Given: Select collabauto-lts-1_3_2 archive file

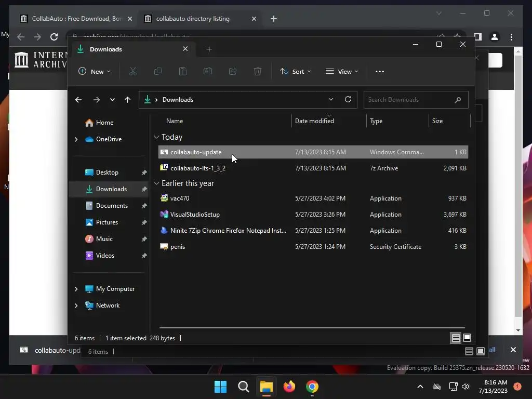Looking at the screenshot, I should [313, 168].
